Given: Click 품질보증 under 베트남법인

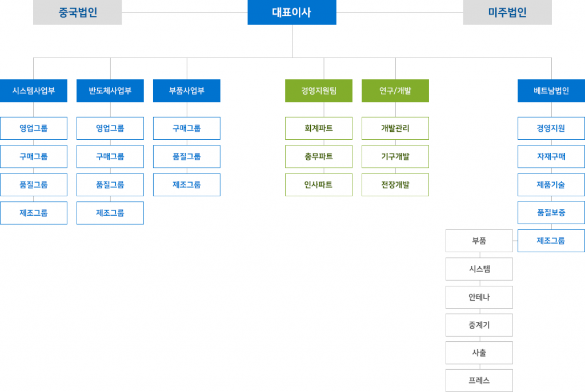Looking at the screenshot, I should point(551,213).
